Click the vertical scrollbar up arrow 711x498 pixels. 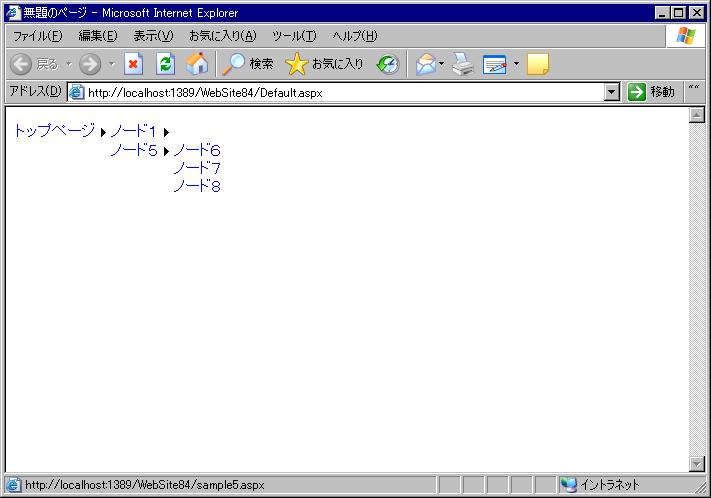(696, 115)
